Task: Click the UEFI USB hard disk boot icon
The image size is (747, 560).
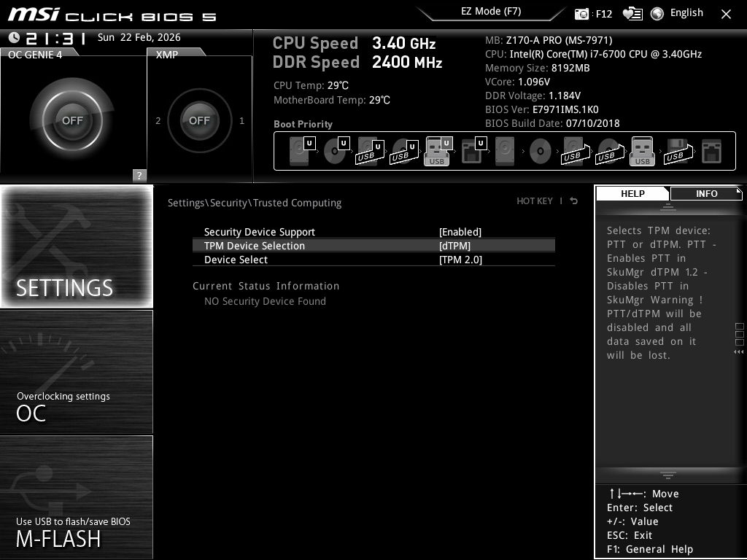Action: (x=370, y=152)
